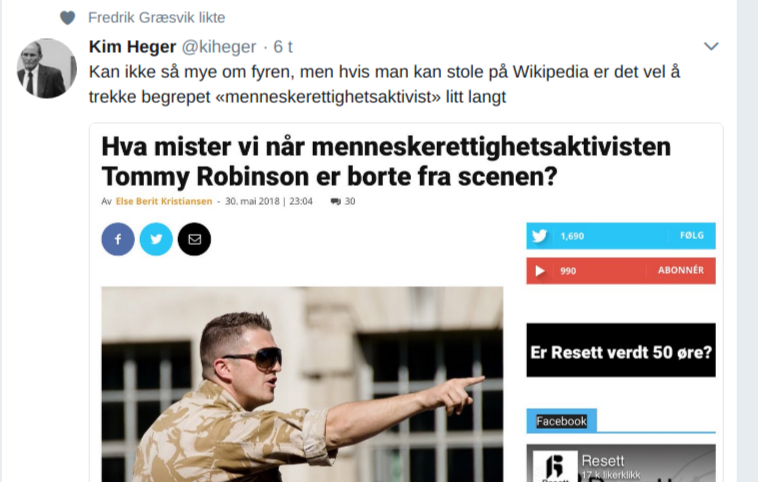Click the ABONNÉR subscribe button
The height and width of the screenshot is (482, 758).
681,270
